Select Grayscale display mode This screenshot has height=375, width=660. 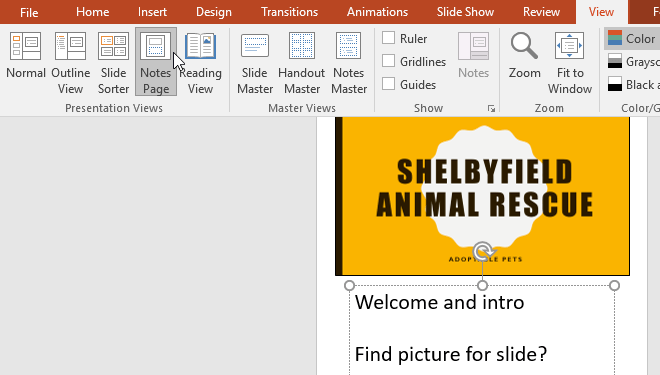[633, 61]
